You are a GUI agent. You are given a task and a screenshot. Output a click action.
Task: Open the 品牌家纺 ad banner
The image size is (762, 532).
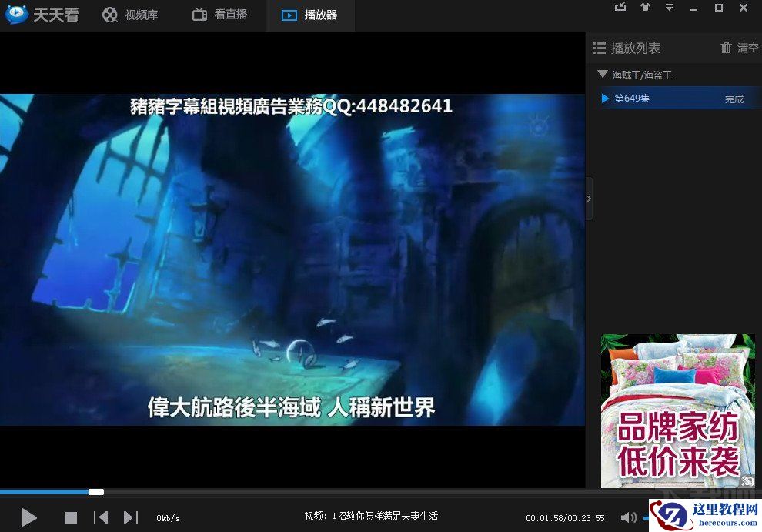pyautogui.click(x=677, y=410)
